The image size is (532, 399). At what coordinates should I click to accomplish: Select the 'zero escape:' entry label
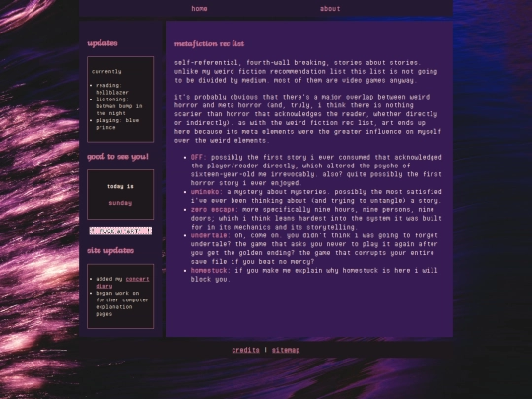pos(215,209)
